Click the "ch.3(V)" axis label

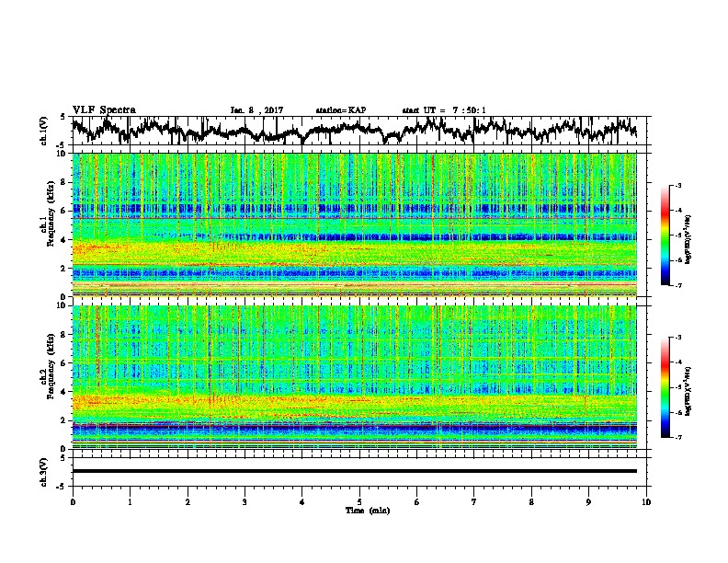44,472
